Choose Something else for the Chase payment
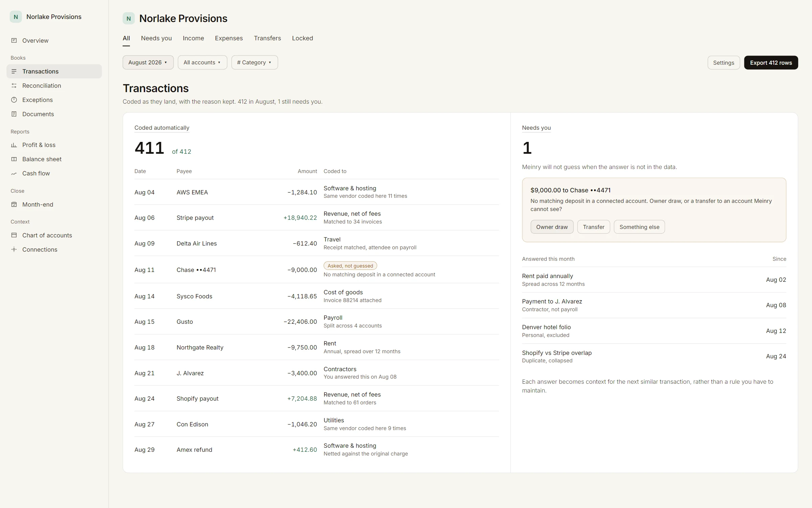 [x=639, y=227]
